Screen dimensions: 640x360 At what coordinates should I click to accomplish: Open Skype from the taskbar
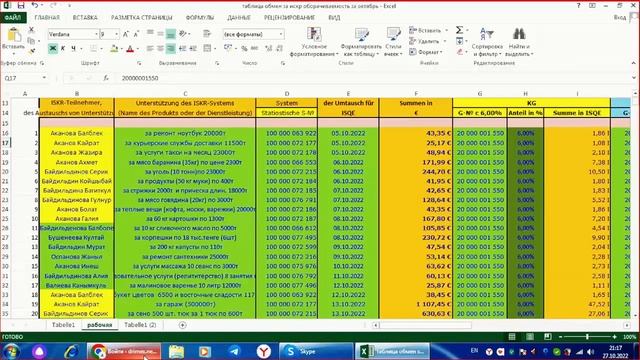[x=316, y=351]
